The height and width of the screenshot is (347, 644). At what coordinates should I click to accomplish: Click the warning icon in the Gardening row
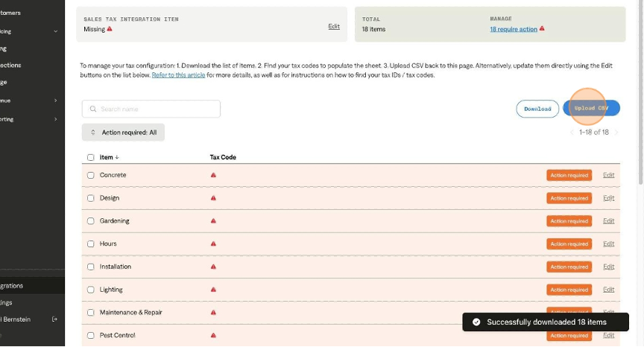coord(213,221)
